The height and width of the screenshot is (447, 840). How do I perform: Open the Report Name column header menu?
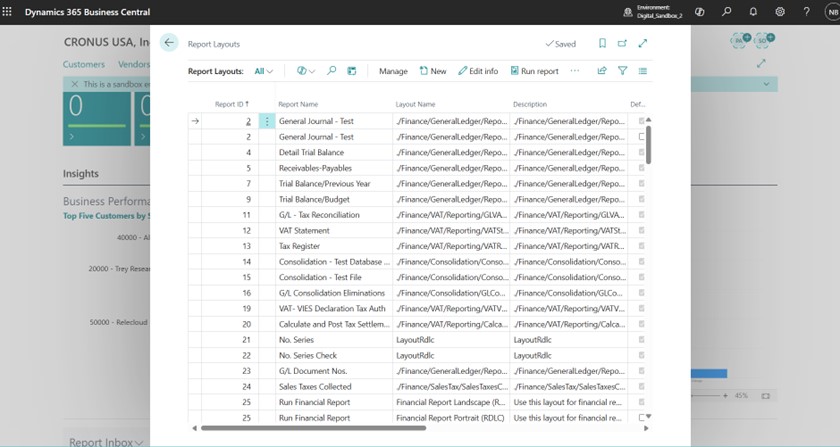298,104
